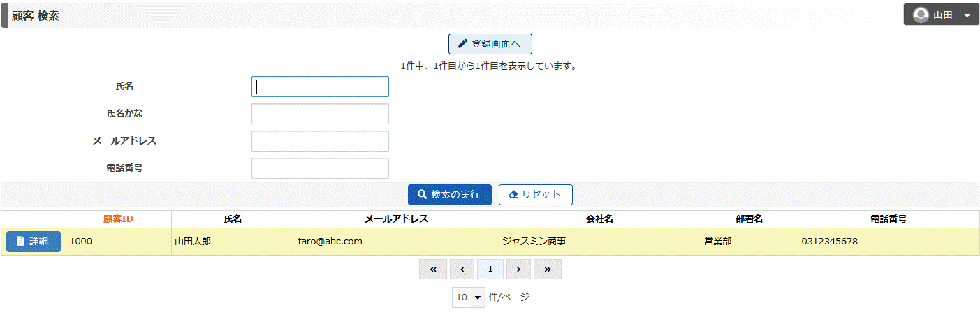
Task: Click the 山田 user avatar icon
Action: [x=921, y=15]
